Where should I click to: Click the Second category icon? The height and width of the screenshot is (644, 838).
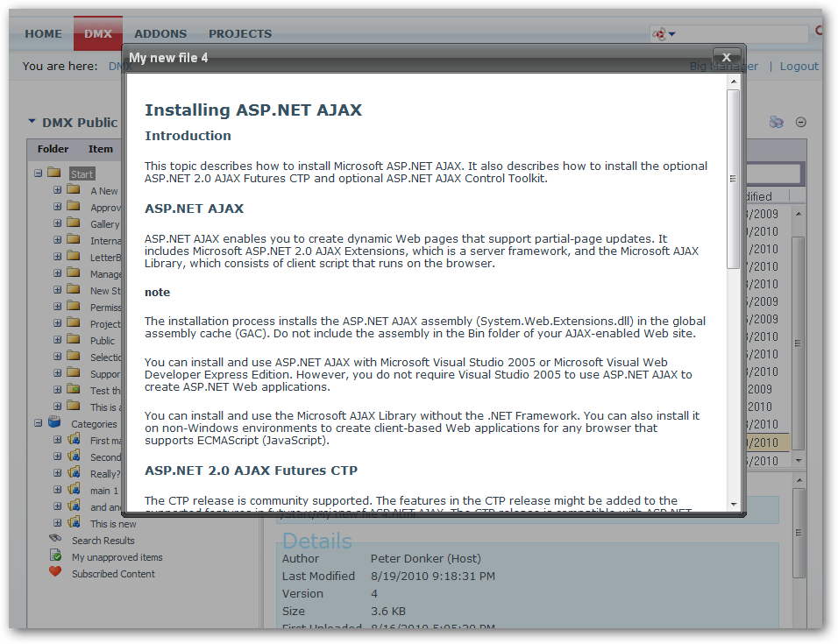point(74,456)
